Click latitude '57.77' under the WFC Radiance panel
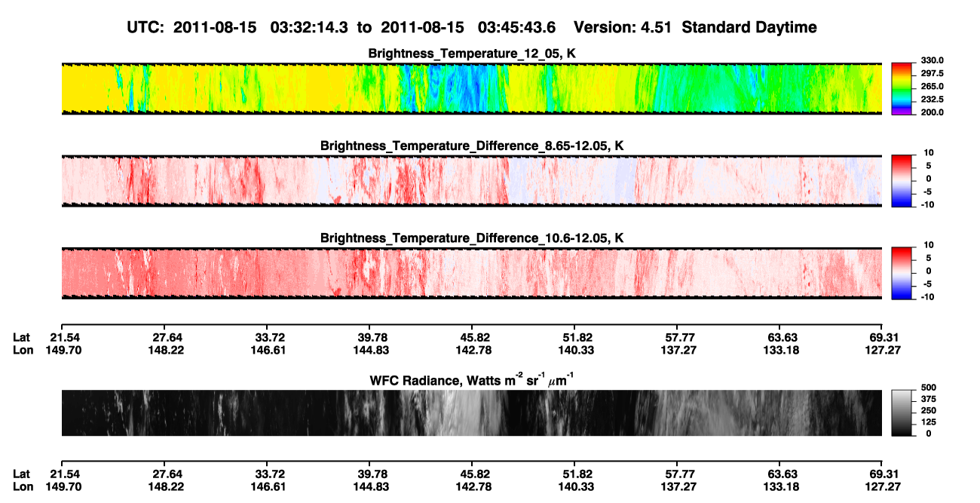980x503 pixels. [681, 474]
